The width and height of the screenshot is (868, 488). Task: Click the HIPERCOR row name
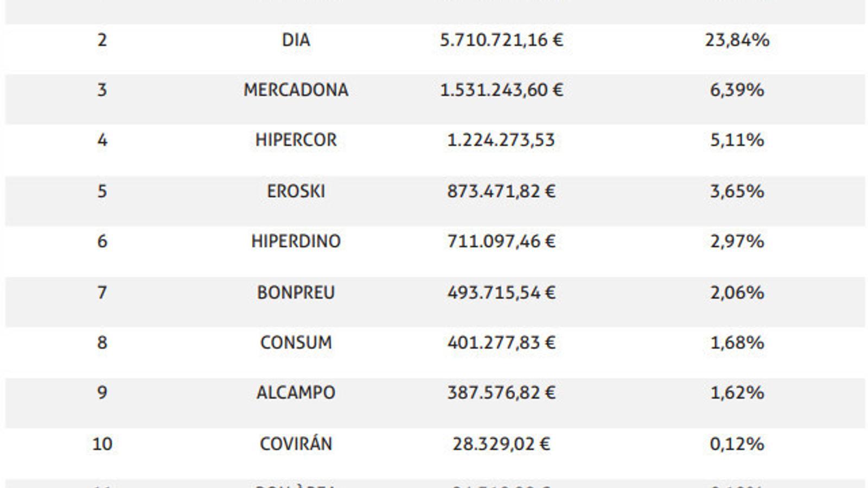(296, 140)
